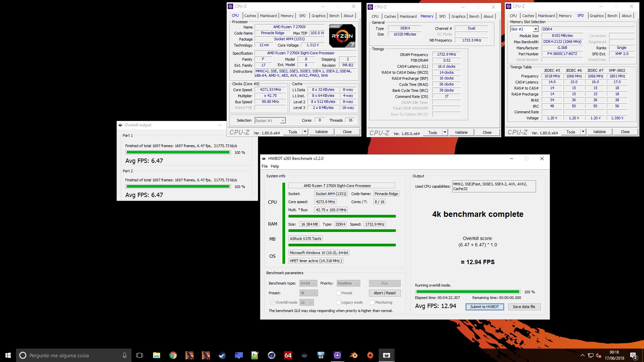
Task: Open the Benchmark type 64-bit dropdown
Action: pos(308,283)
